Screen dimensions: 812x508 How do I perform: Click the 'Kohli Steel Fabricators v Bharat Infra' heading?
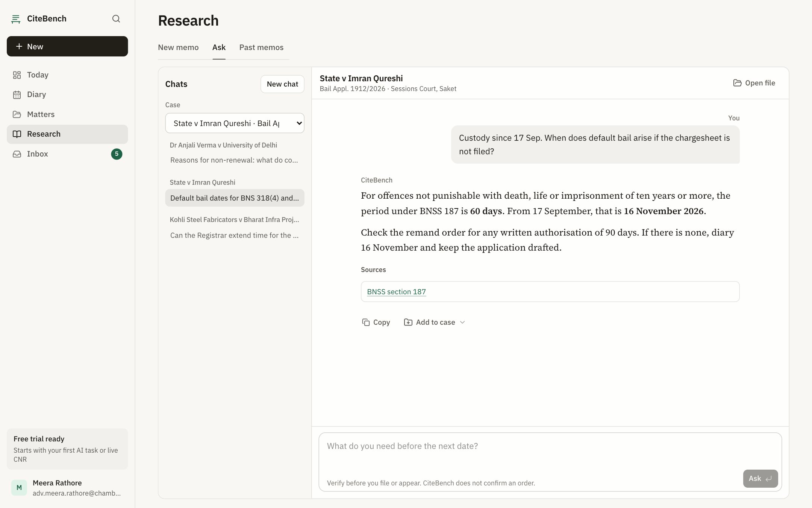pyautogui.click(x=234, y=220)
